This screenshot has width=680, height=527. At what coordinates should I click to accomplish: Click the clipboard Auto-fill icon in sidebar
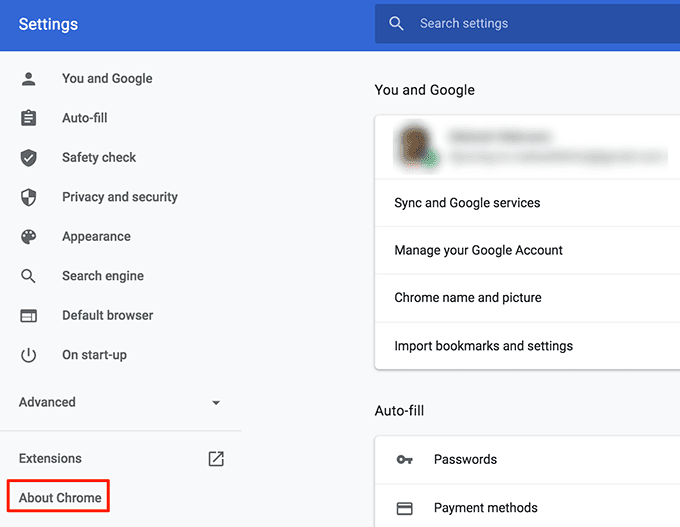(28, 118)
